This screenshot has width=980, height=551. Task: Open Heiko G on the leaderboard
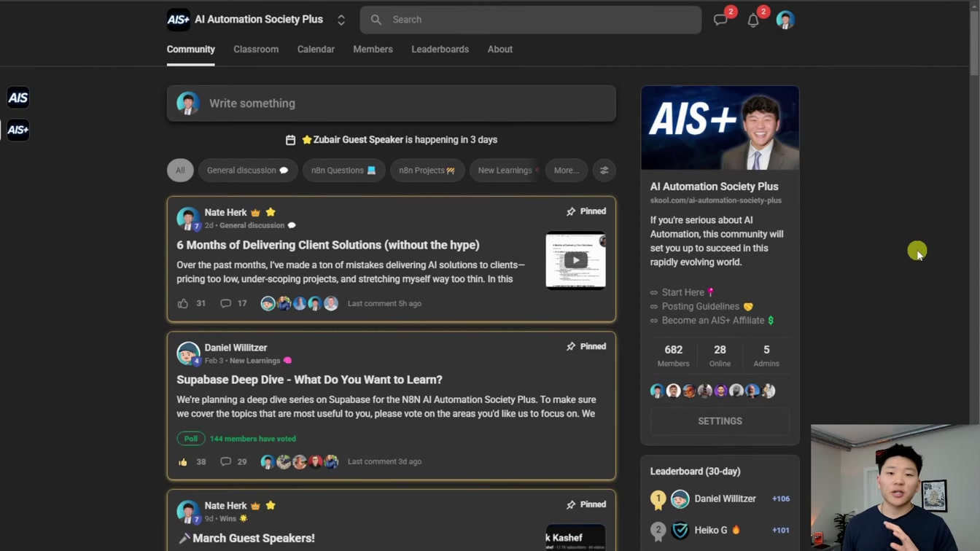(x=711, y=530)
